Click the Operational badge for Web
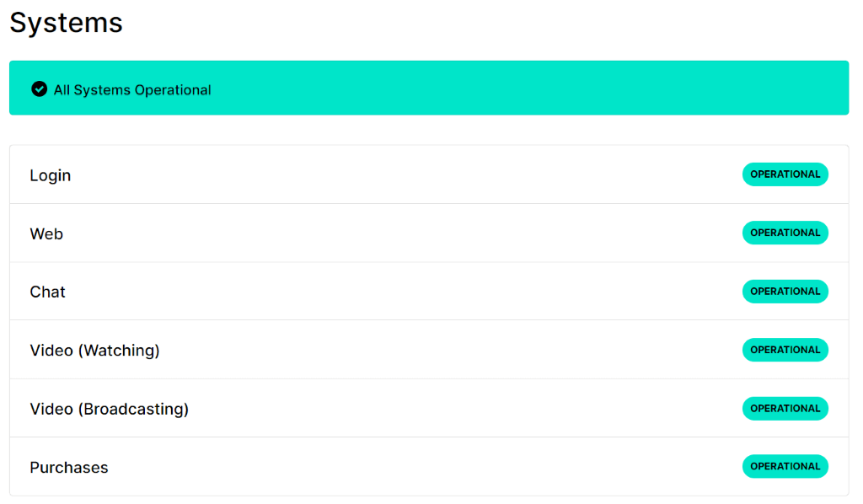 [785, 233]
